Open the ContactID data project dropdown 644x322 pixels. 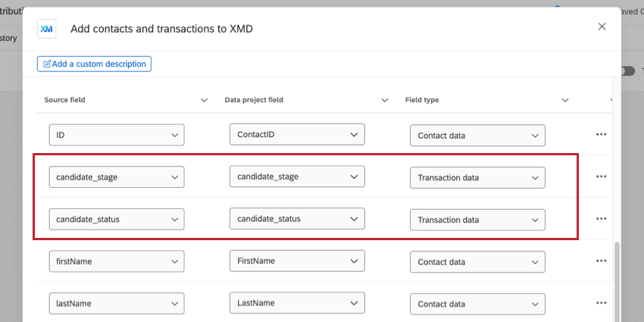297,135
